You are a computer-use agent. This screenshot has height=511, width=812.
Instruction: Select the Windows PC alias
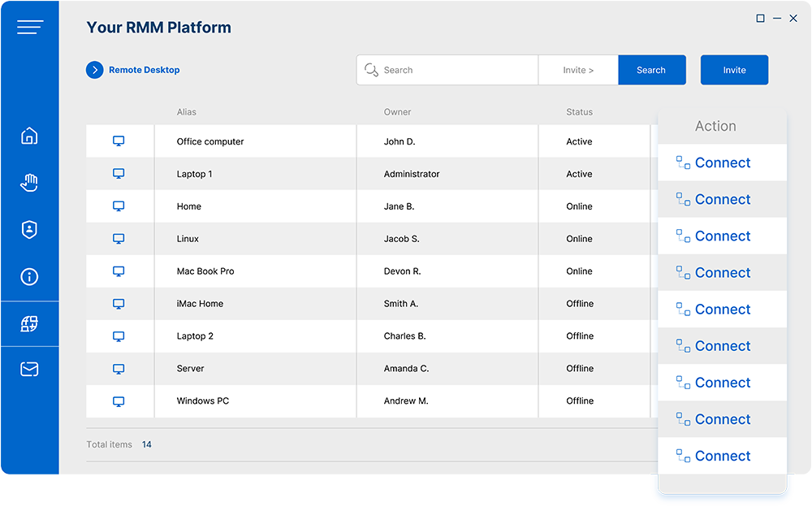tap(202, 401)
